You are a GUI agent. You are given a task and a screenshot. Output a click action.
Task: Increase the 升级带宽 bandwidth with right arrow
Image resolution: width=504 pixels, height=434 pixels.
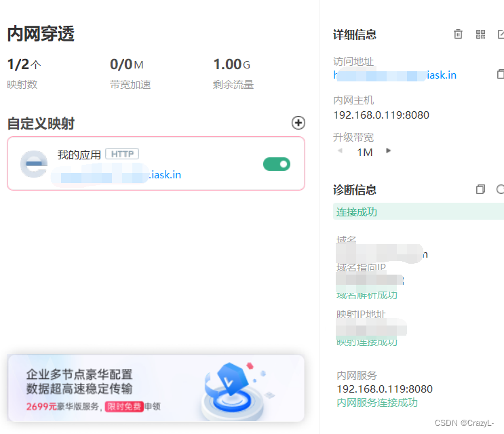(389, 151)
